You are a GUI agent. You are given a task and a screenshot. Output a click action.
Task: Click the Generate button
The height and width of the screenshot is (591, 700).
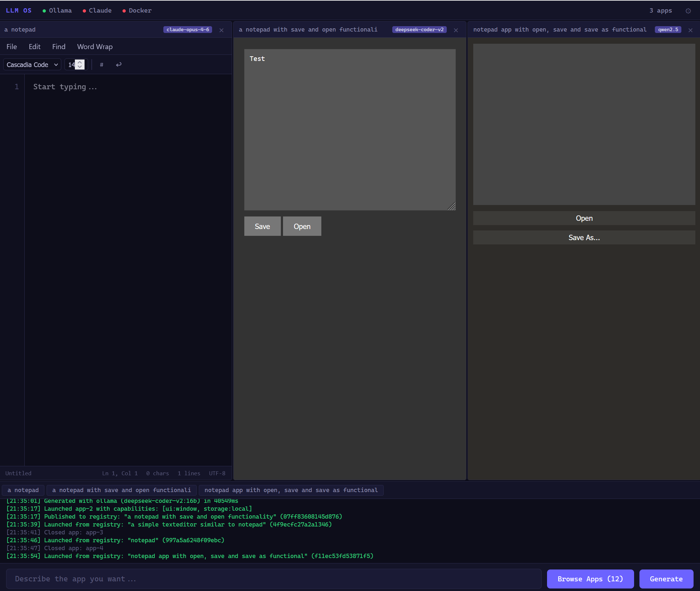666,579
